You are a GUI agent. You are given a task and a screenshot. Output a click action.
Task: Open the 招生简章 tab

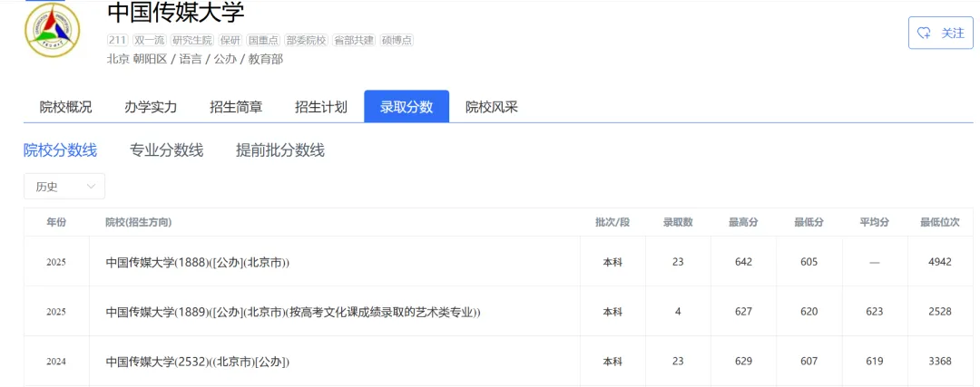(236, 107)
